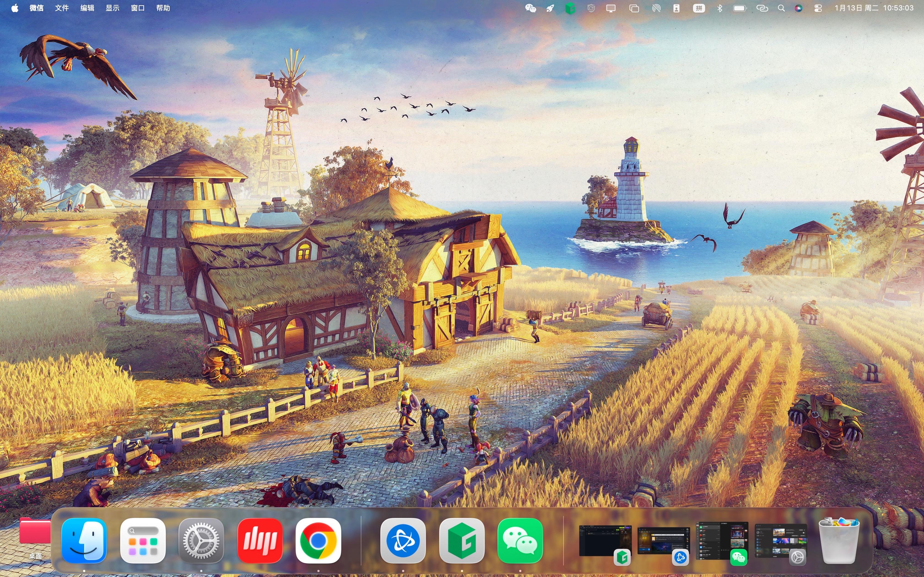The width and height of the screenshot is (924, 577).
Task: Click the date and time clock
Action: (x=874, y=8)
